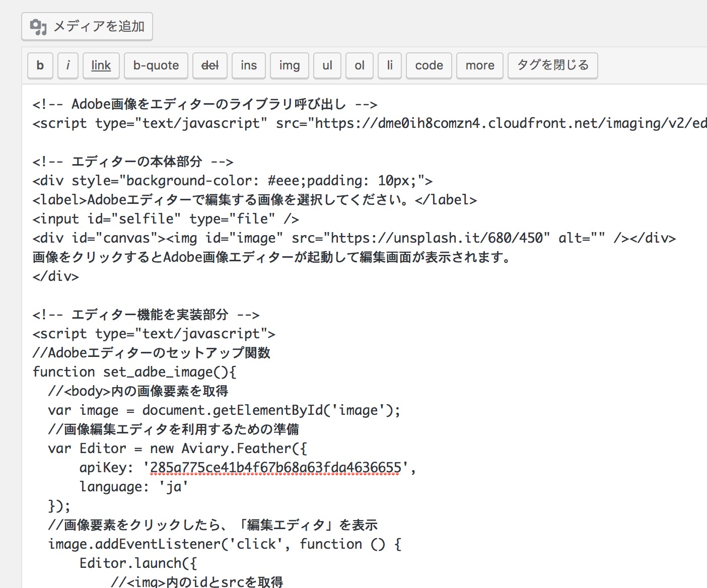Viewport: 707px width, 588px height.
Task: Insert deleted-text tag with del button
Action: [210, 65]
